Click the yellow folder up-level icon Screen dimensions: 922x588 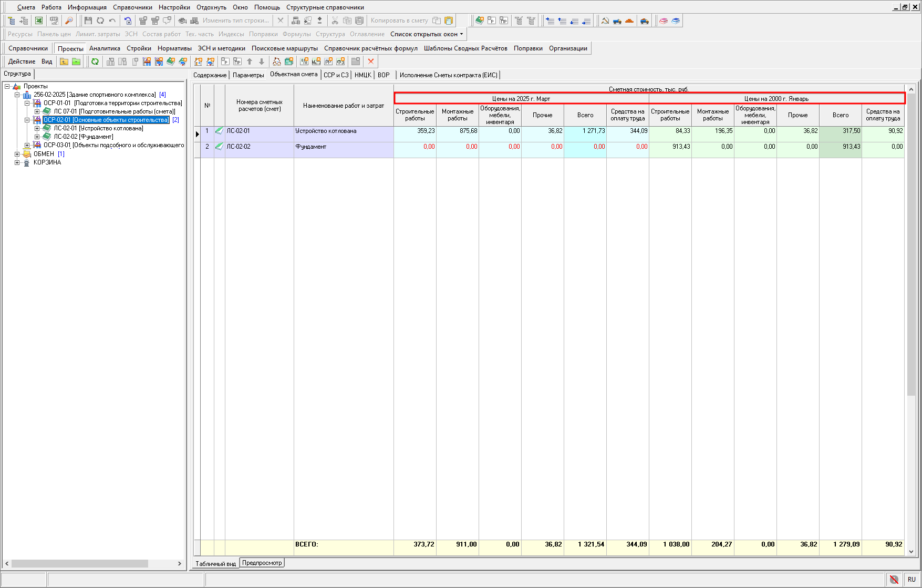point(64,61)
